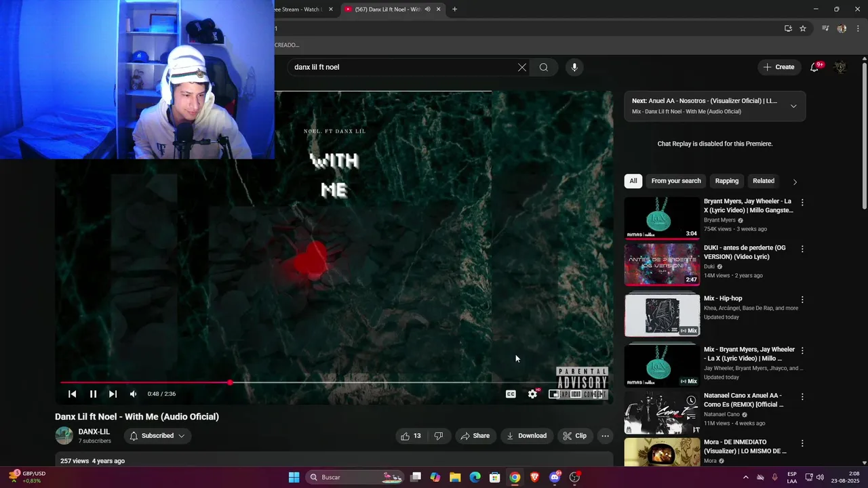Create a Clip of this video
This screenshot has height=488, width=868.
pos(574,436)
